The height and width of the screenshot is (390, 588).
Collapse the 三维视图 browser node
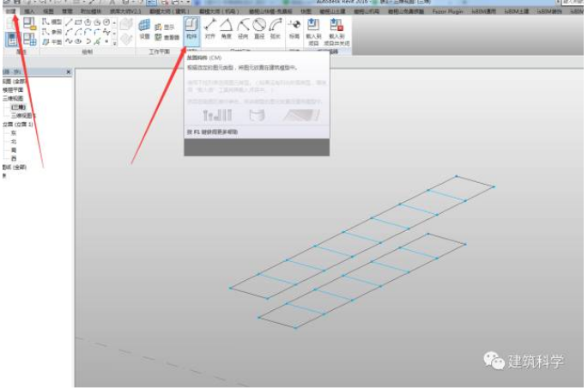point(13,98)
